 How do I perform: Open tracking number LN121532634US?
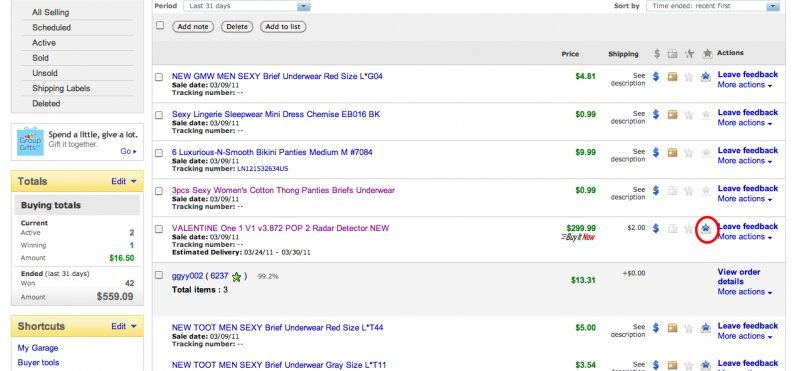263,169
